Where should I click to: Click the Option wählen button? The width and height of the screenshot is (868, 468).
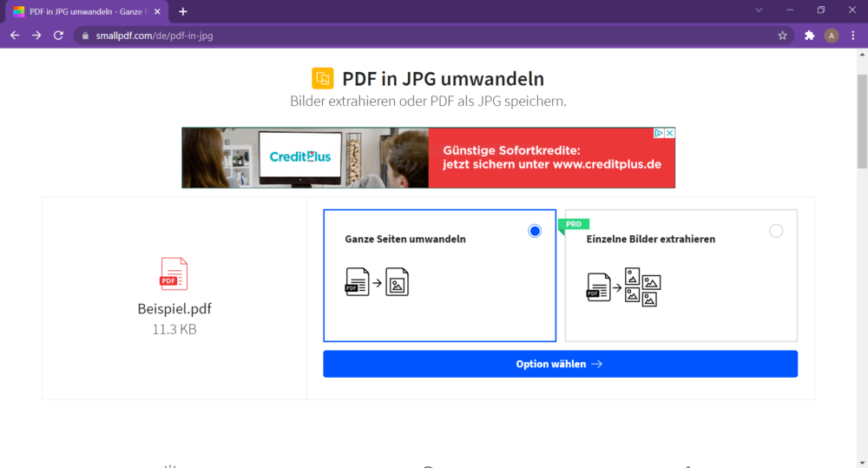[560, 364]
